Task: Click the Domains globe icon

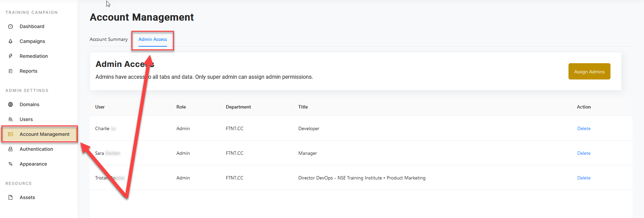Action: coord(10,104)
